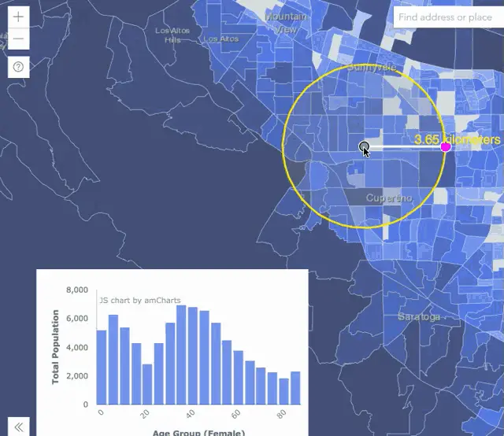Select the last bar in the chart
Image resolution: width=504 pixels, height=436 pixels.
[x=295, y=388]
